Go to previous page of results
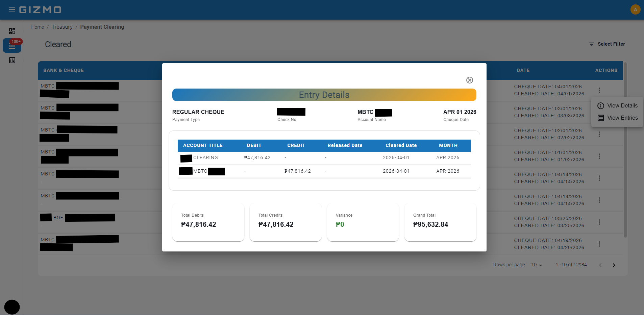644x315 pixels. (x=600, y=265)
